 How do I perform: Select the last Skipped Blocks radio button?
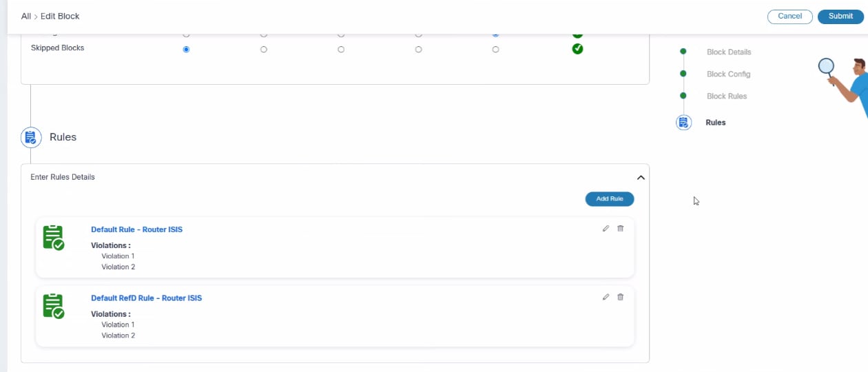[x=495, y=50]
